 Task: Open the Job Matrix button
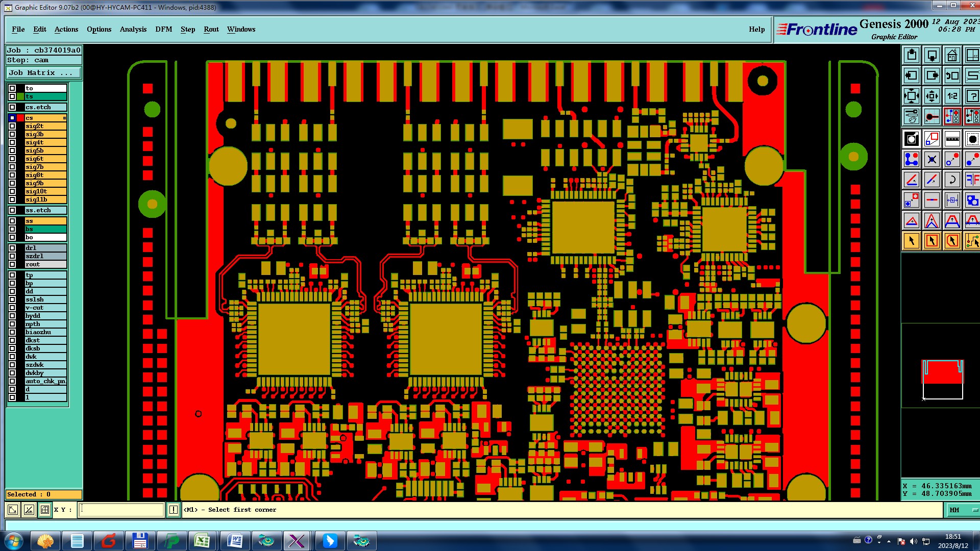43,73
